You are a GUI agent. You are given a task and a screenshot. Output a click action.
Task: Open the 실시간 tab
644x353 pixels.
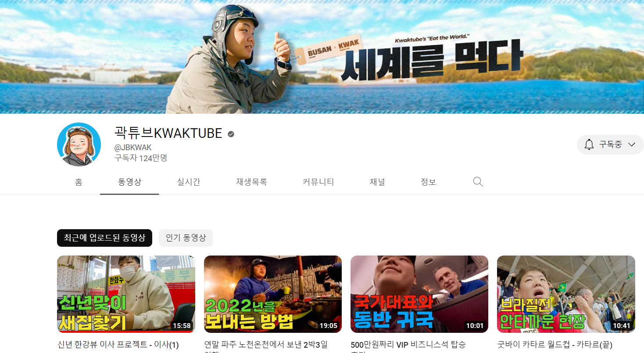point(189,182)
